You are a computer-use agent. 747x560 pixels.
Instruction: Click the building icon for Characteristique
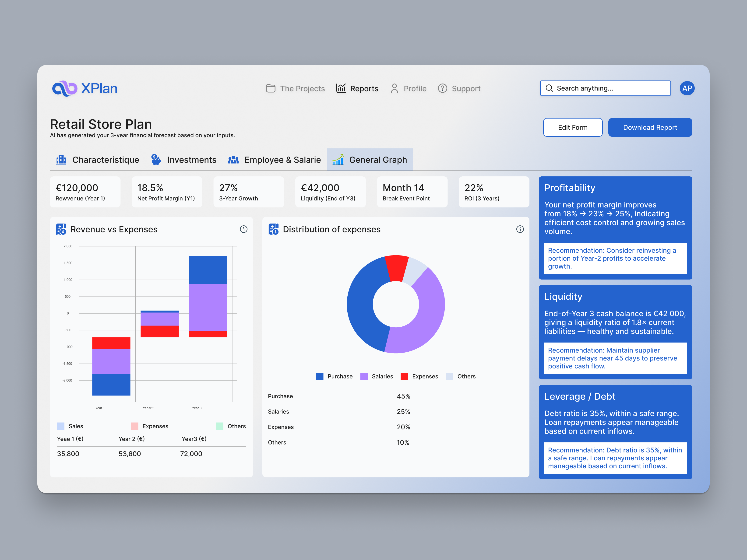(x=61, y=160)
